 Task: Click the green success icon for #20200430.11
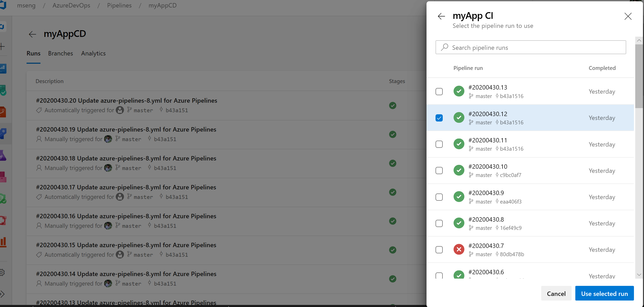tap(459, 144)
